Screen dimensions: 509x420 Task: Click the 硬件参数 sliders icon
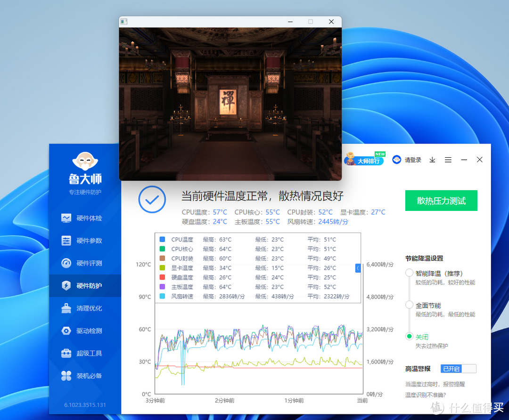click(66, 241)
